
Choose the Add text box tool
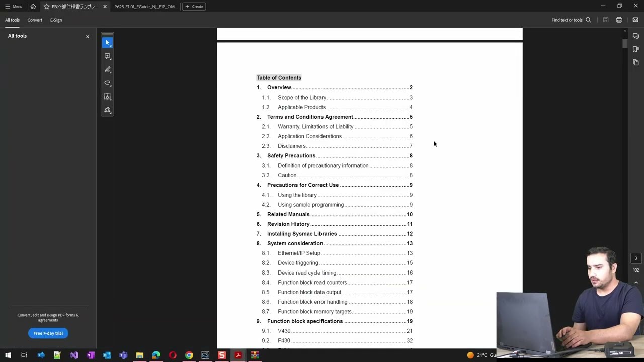(107, 97)
